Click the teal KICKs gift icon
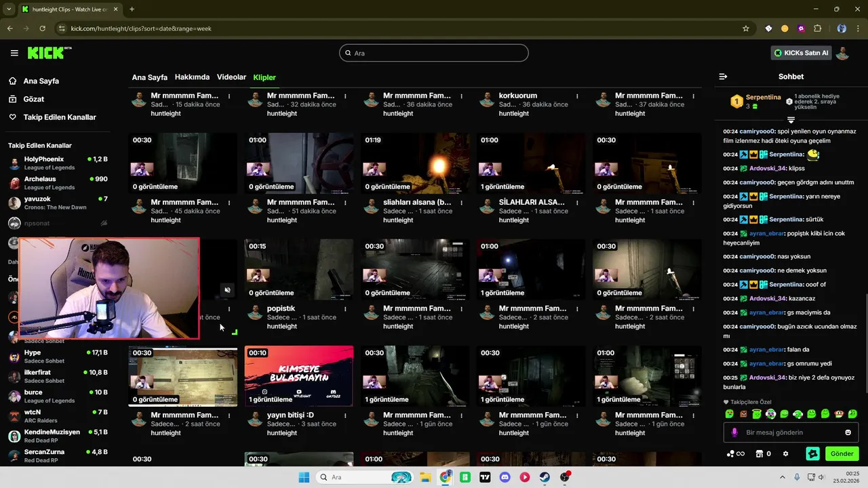Viewport: 868px width, 488px height. (x=812, y=454)
